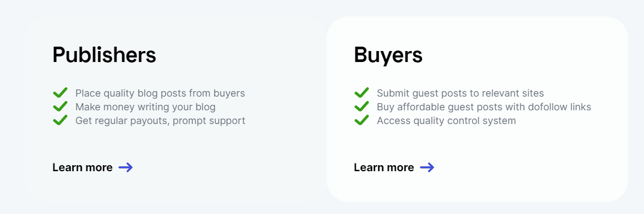Click the checkmark by Access quality control system

point(361,120)
